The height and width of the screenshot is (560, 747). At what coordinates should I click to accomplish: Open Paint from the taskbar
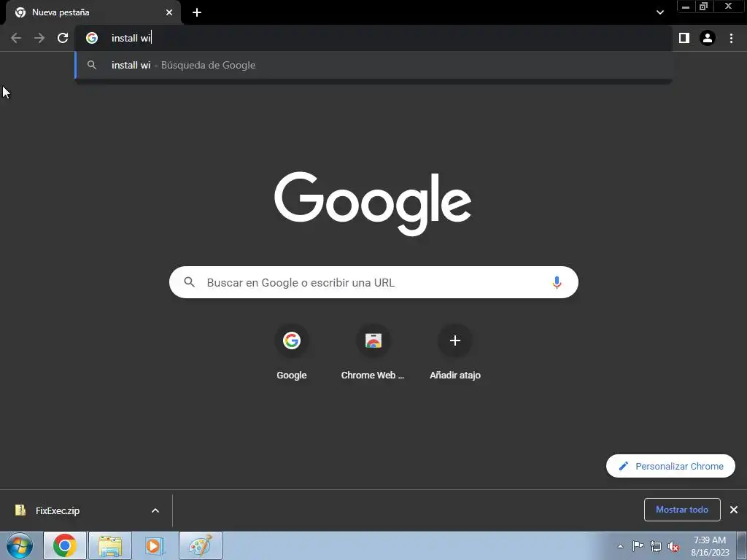coord(201,545)
